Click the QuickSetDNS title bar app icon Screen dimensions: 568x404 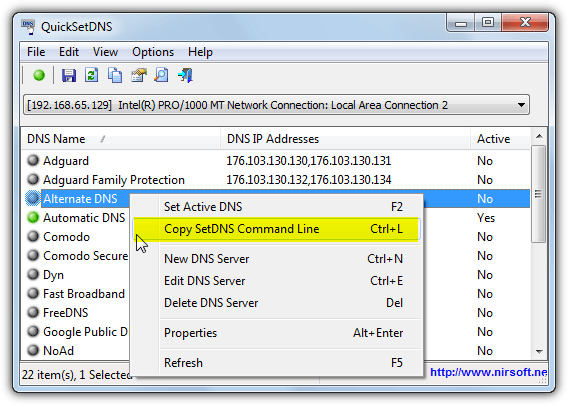tap(28, 27)
